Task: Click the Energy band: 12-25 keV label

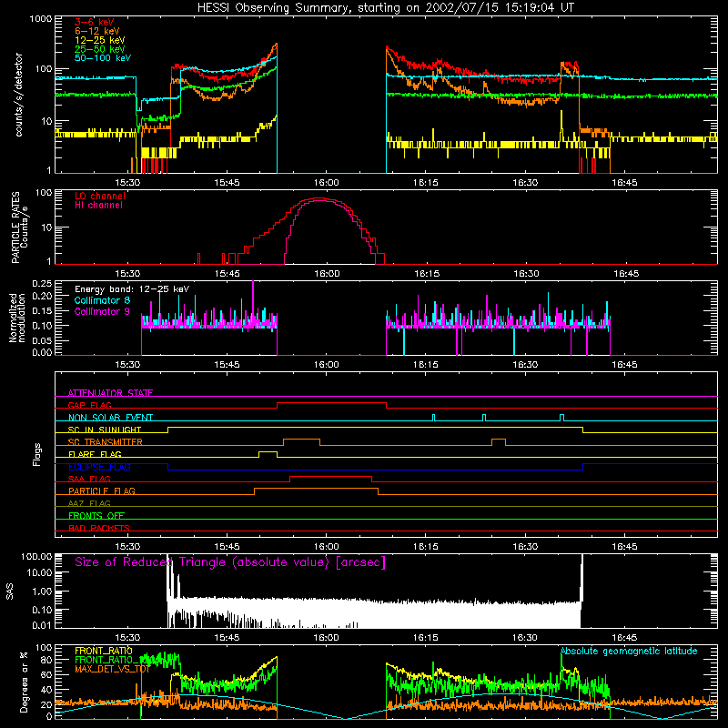Action: point(132,289)
